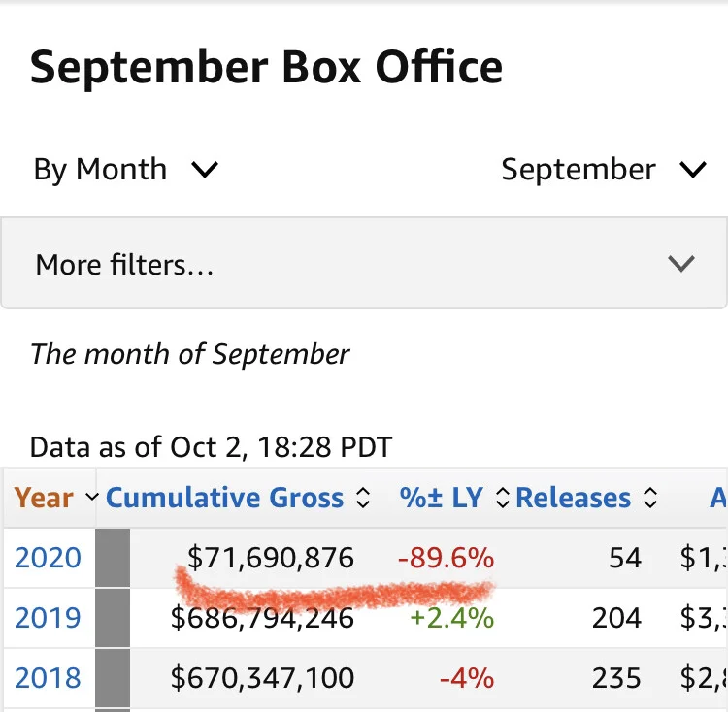
Task: Click The month of September caption
Action: [189, 354]
